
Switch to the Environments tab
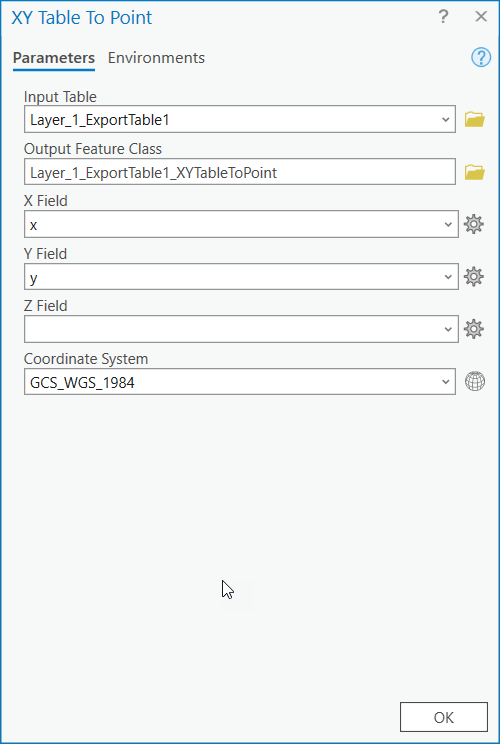click(x=156, y=58)
